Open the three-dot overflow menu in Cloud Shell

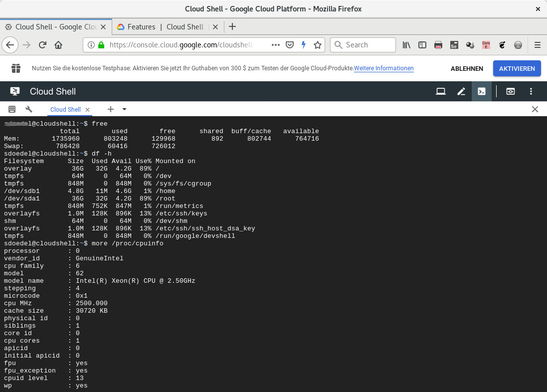(531, 91)
